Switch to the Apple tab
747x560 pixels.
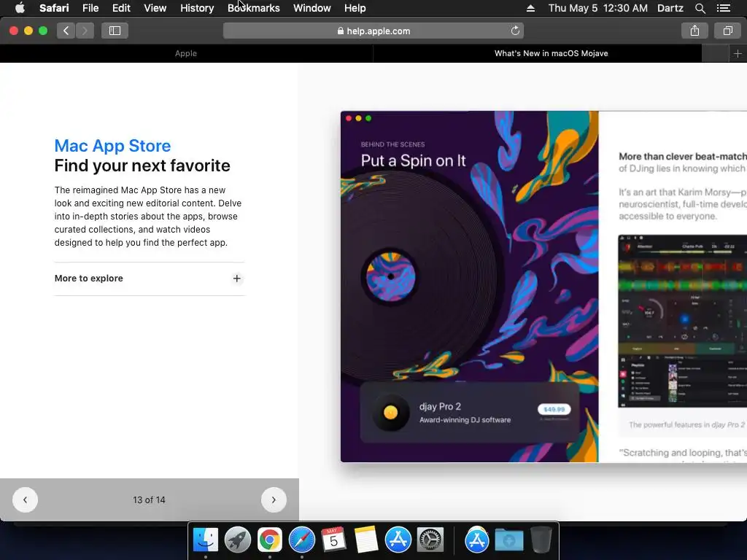(x=186, y=53)
